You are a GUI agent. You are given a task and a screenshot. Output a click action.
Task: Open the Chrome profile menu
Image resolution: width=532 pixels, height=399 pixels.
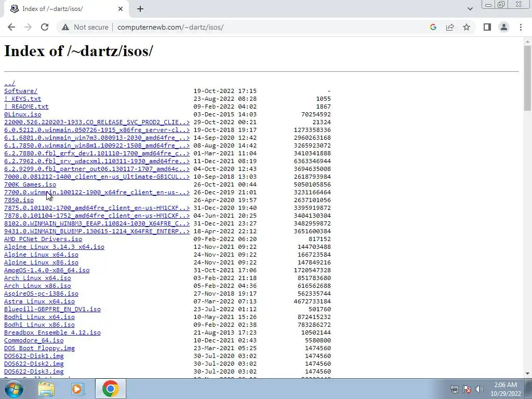pos(504,27)
